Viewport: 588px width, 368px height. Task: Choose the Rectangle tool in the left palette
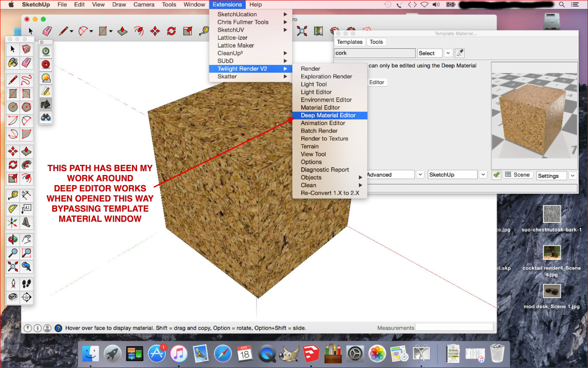(x=13, y=93)
